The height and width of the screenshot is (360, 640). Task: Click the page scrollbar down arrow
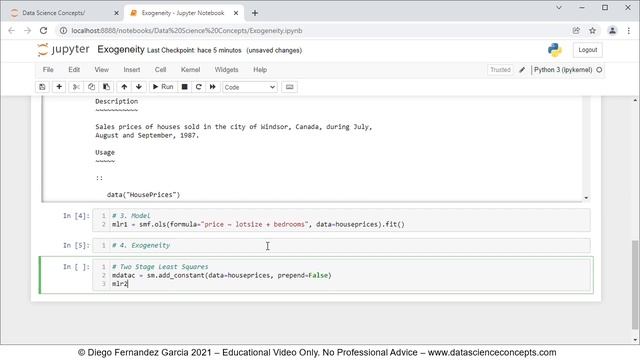coord(635,340)
